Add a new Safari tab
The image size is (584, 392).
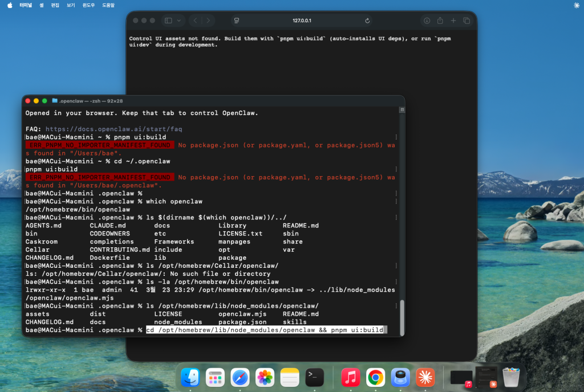click(x=453, y=21)
